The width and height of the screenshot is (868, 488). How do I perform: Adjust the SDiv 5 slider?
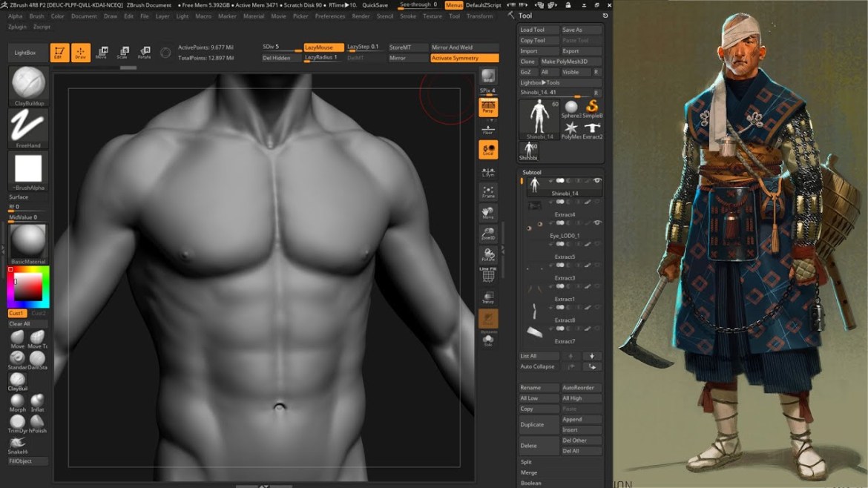[x=281, y=47]
